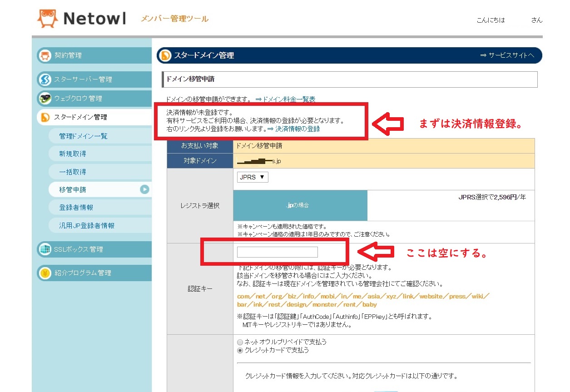Click the 契約管理 owl icon

45,55
